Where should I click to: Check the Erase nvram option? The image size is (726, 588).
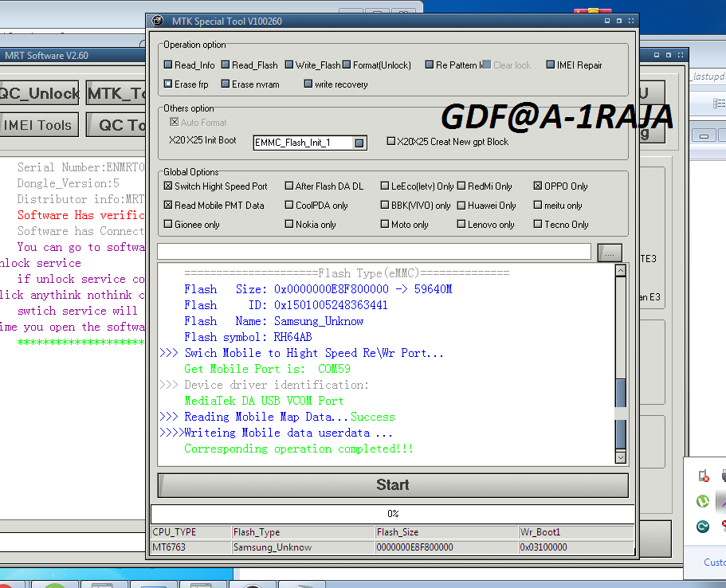(226, 84)
